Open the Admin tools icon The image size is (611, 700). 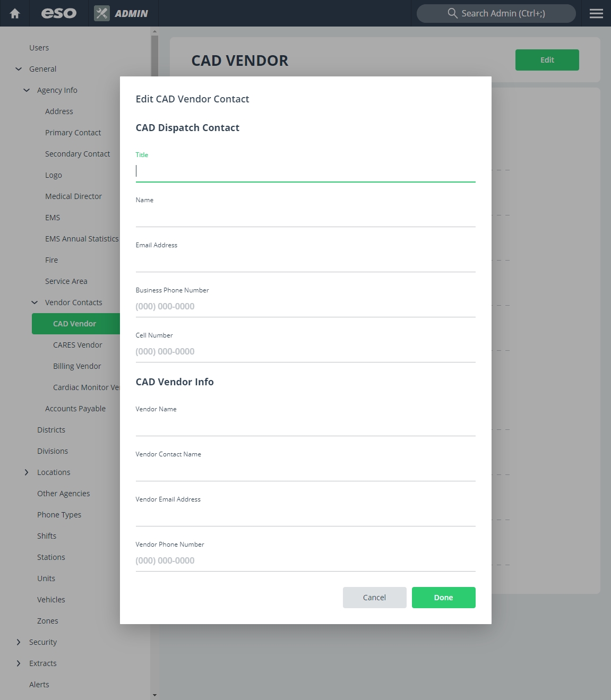coord(102,13)
